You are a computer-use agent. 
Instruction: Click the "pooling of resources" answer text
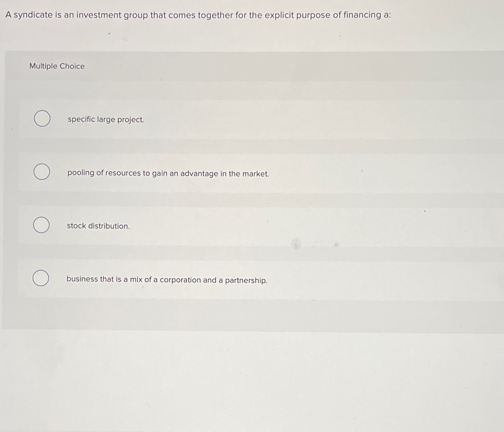168,174
